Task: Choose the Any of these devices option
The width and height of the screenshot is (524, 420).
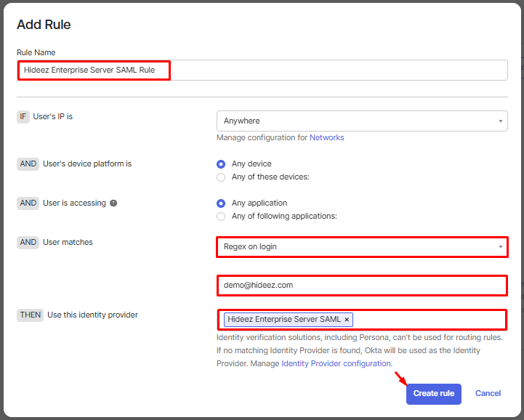Action: [221, 177]
